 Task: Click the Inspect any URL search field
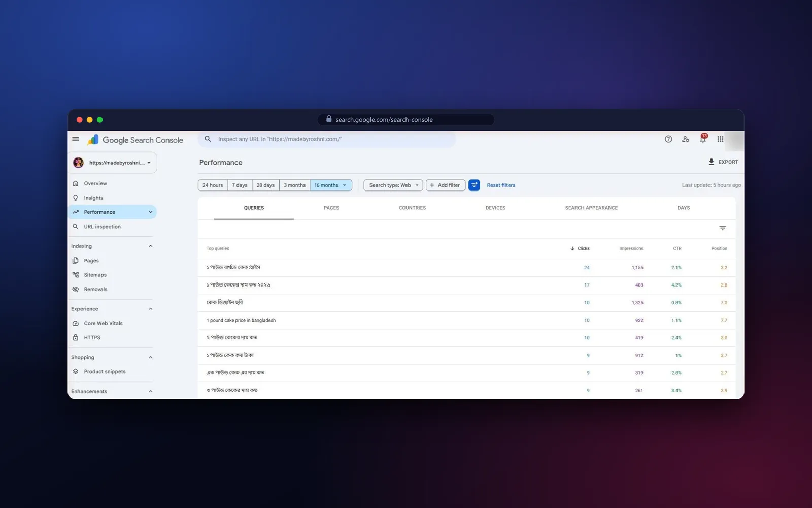pyautogui.click(x=327, y=139)
